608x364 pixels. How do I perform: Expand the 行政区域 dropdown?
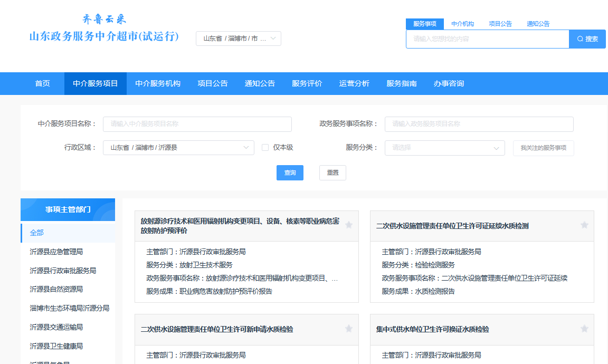[x=178, y=148]
